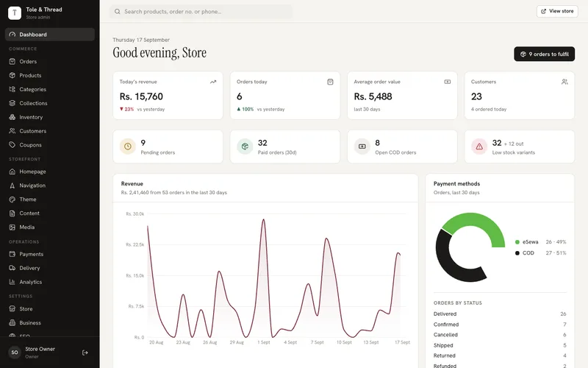
Task: Click the '4 ordered today' text
Action: point(489,109)
